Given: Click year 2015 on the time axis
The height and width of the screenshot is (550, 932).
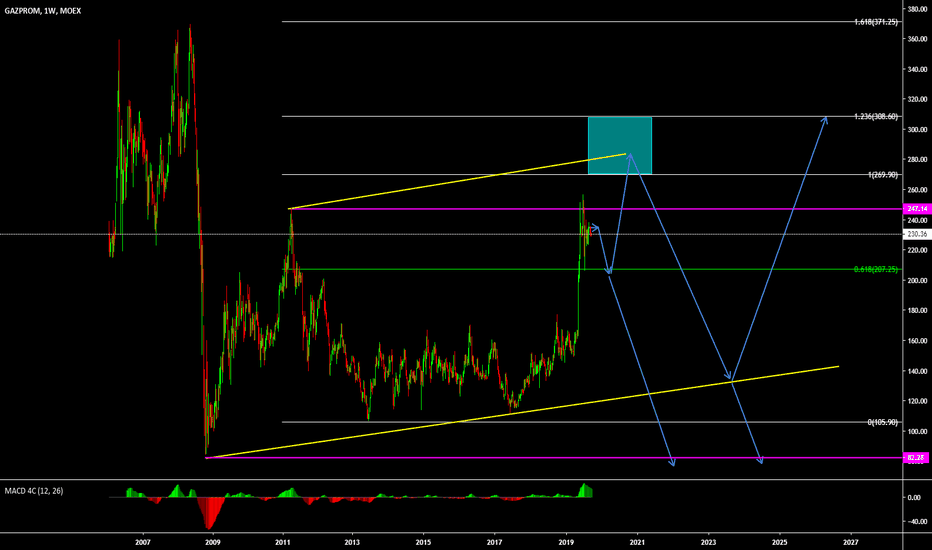Looking at the screenshot, I should click(423, 542).
